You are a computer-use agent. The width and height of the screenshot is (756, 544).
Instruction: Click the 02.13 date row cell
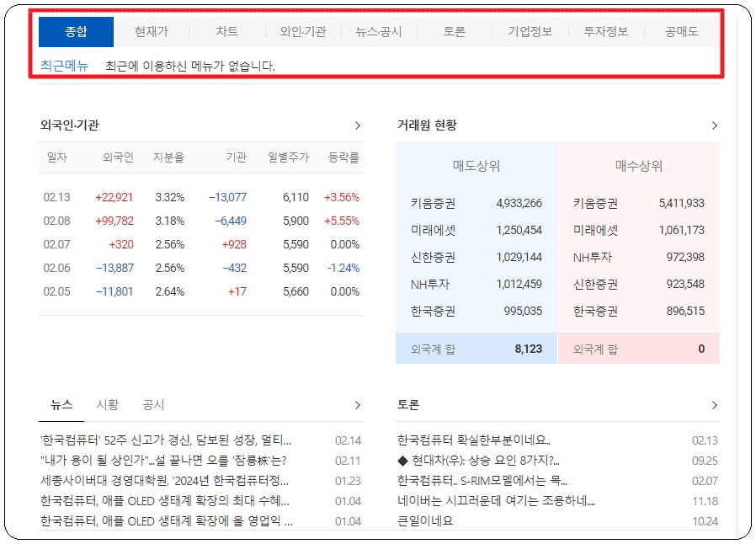[57, 197]
